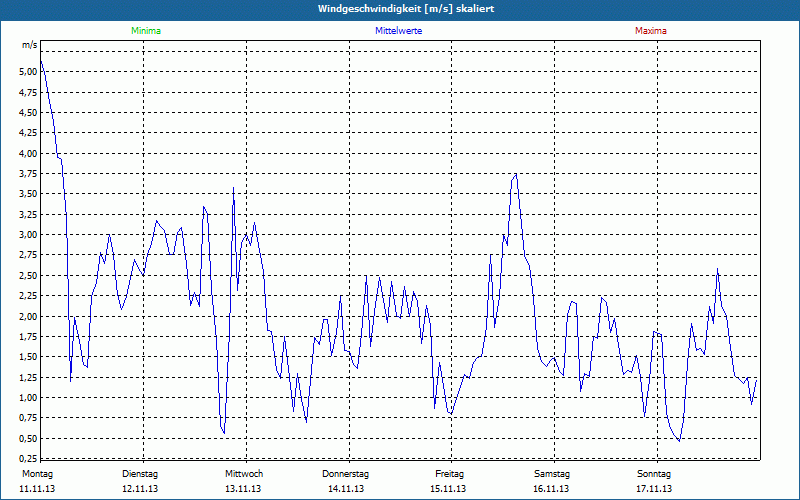Viewport: 800px width, 500px height.
Task: Click the Montag day label
Action: coord(37,474)
